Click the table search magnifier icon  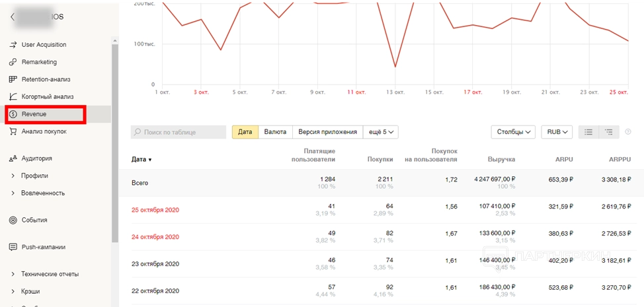pyautogui.click(x=138, y=133)
